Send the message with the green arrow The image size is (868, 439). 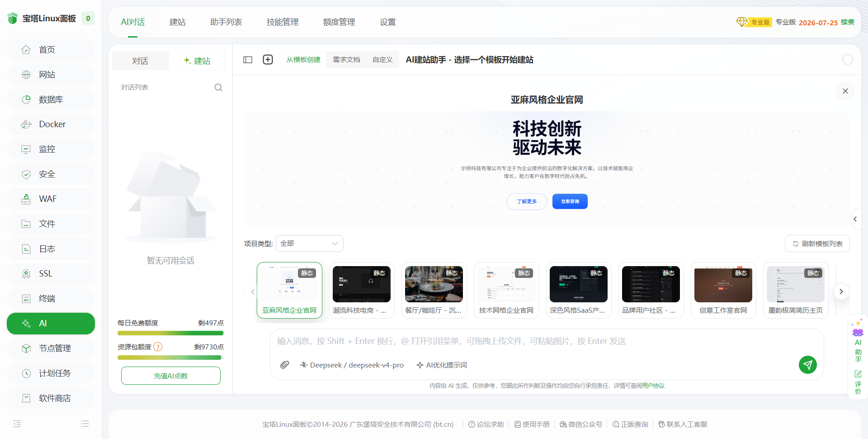[807, 365]
